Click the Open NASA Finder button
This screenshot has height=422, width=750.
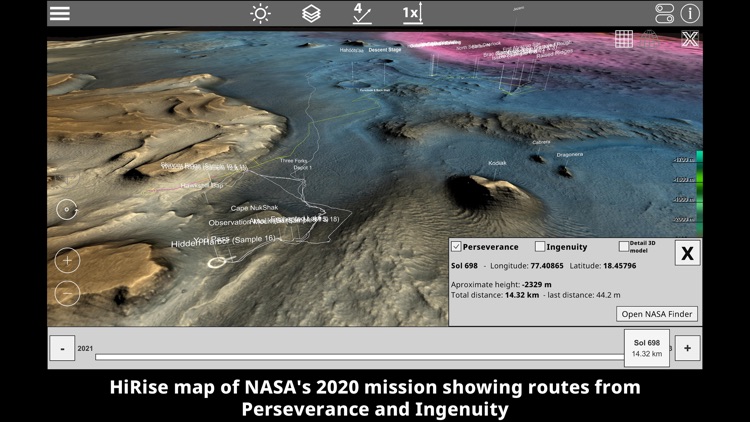(657, 314)
